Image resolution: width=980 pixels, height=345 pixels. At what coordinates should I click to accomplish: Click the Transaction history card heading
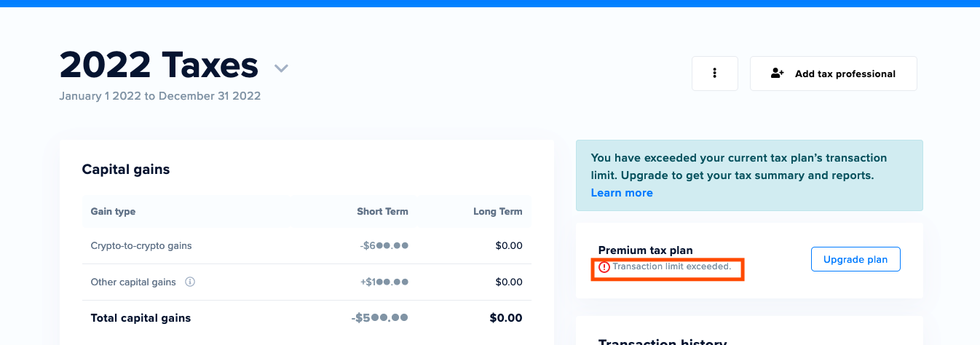click(x=663, y=342)
